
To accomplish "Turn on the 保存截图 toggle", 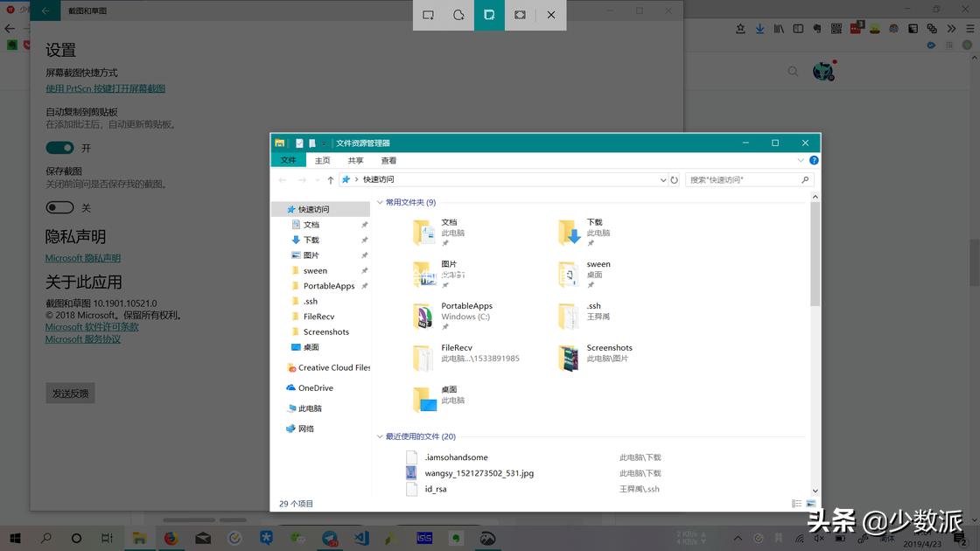I will pyautogui.click(x=59, y=207).
